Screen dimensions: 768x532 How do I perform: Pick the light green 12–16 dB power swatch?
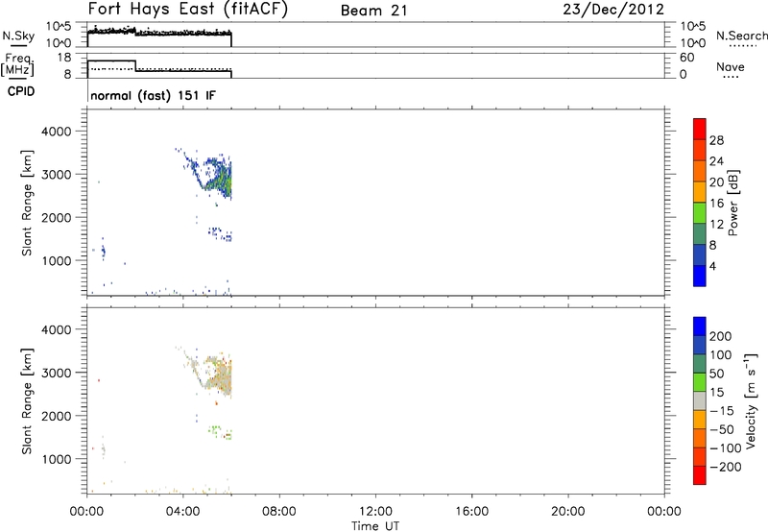click(x=700, y=213)
